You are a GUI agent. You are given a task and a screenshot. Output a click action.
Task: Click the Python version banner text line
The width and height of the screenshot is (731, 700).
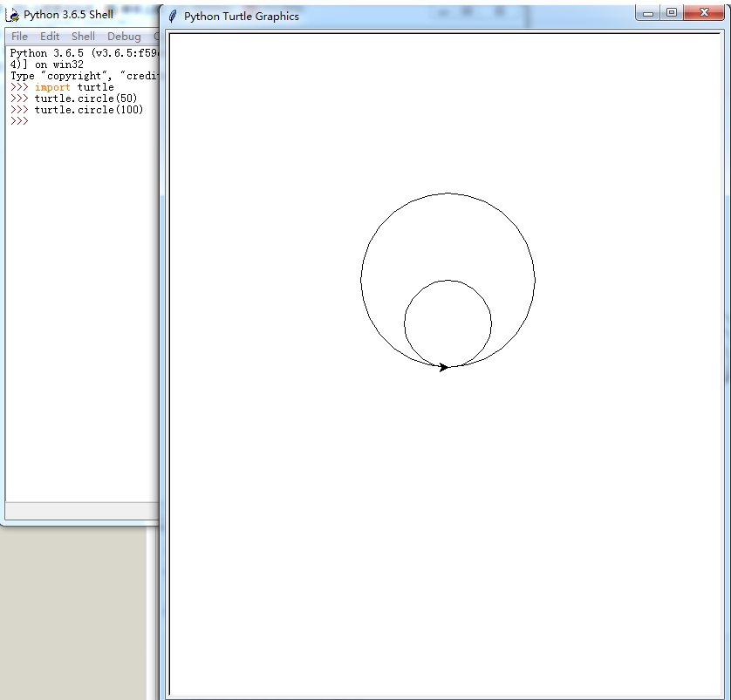[x=85, y=53]
